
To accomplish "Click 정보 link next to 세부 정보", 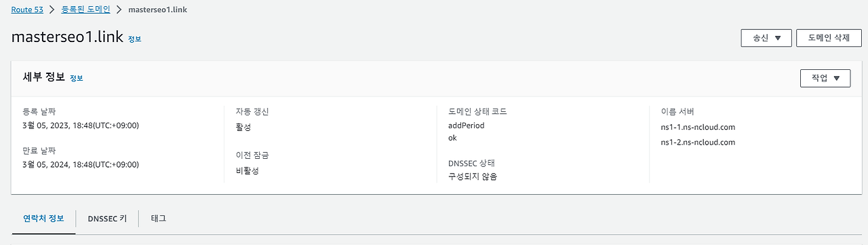I will tap(76, 79).
